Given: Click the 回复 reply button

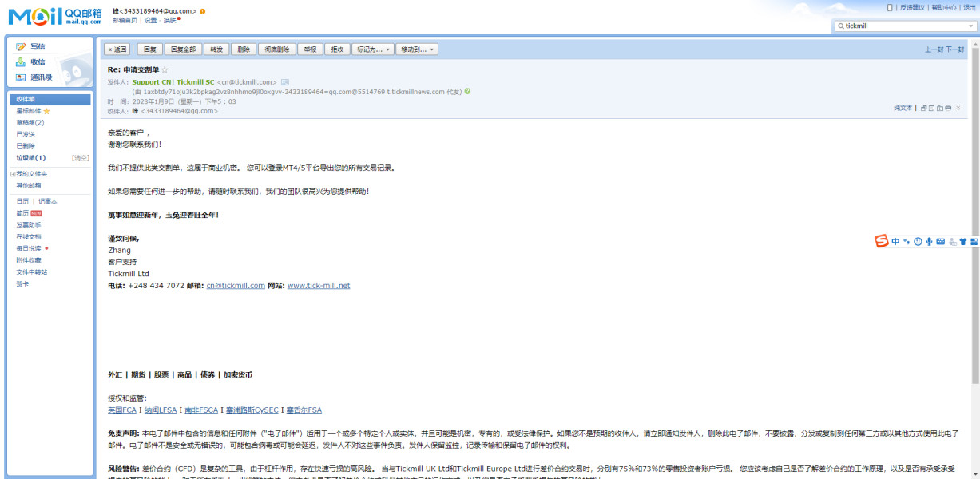Looking at the screenshot, I should click(x=149, y=49).
